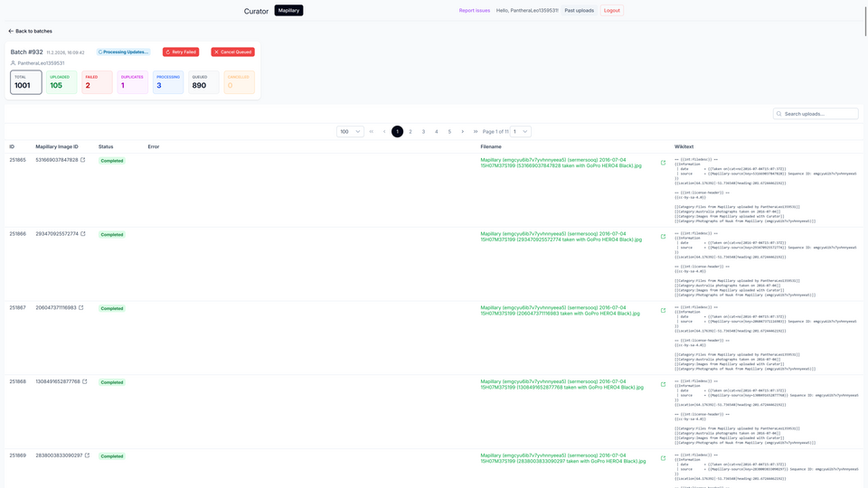Click the Cancel Queued button
The image size is (868, 488).
[232, 52]
